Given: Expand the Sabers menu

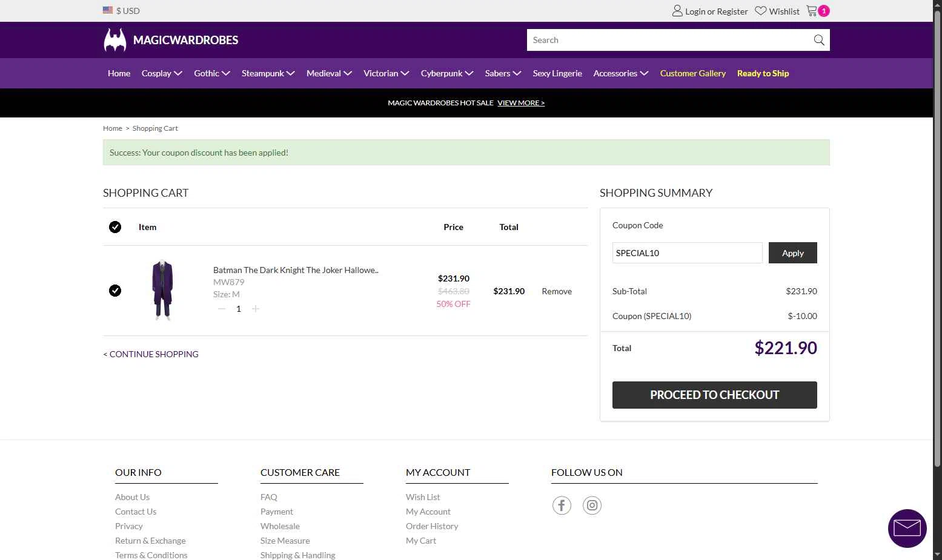Looking at the screenshot, I should point(503,73).
